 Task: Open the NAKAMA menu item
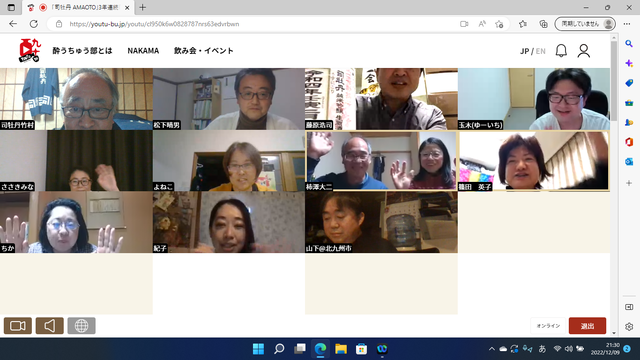143,51
